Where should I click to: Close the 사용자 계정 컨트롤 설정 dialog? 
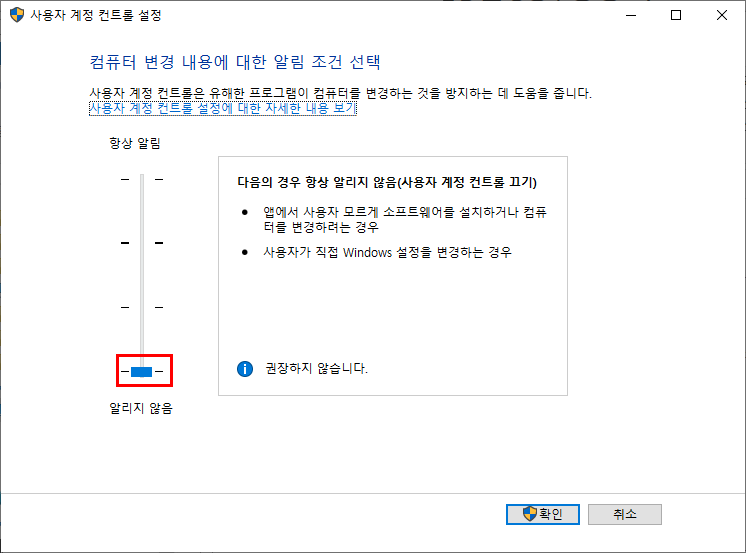pyautogui.click(x=722, y=15)
